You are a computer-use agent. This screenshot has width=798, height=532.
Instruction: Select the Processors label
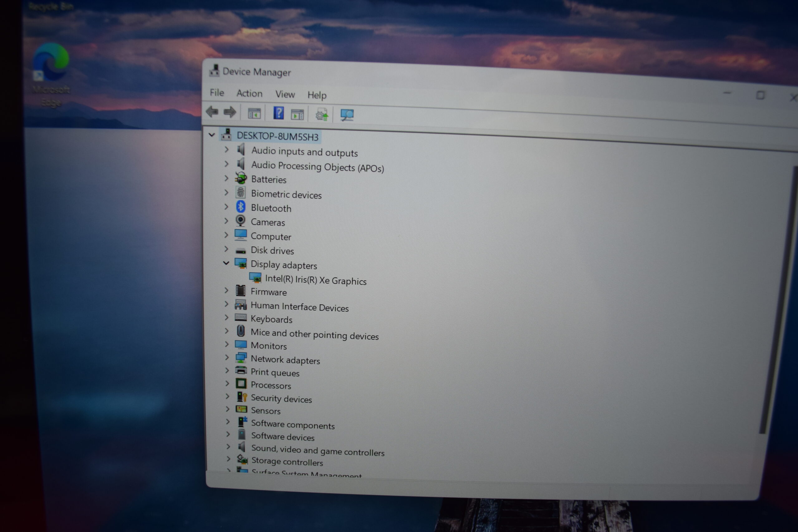click(271, 386)
